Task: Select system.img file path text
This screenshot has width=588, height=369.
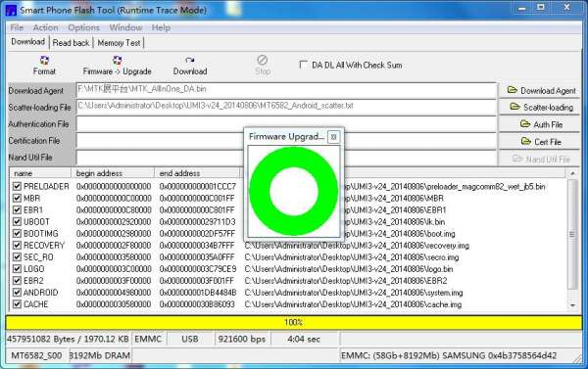Action: click(x=354, y=293)
